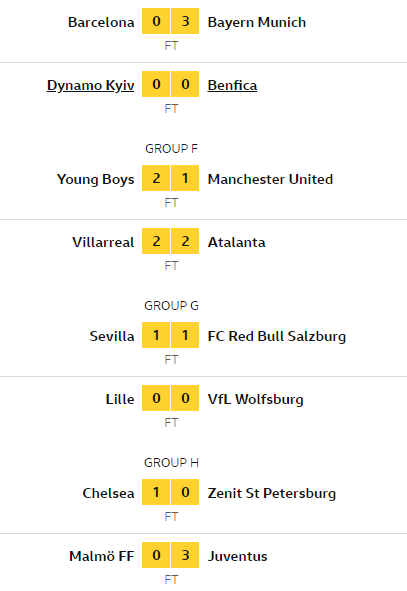Click the GROUP H heading
This screenshot has width=407, height=591.
point(171,462)
